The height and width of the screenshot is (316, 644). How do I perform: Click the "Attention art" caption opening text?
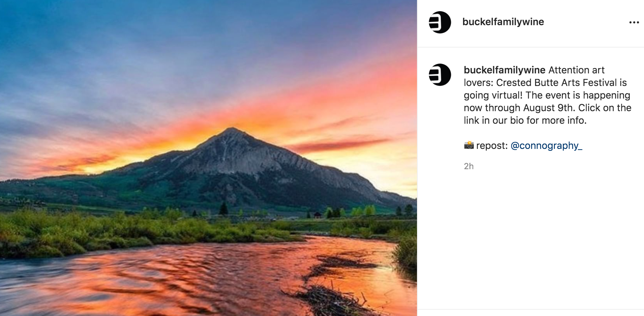(x=576, y=70)
